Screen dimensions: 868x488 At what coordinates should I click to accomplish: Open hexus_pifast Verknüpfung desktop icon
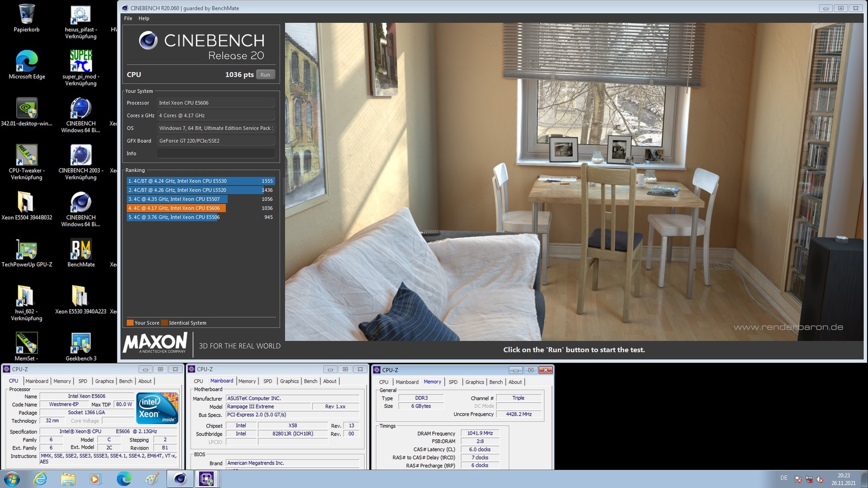[81, 22]
